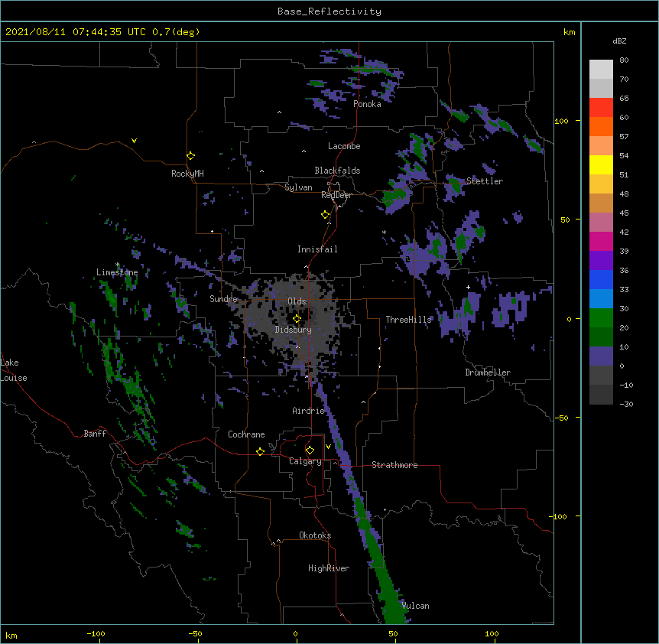Click the 50 tick on the right axis
Screen dimensions: 659x644
click(565, 220)
